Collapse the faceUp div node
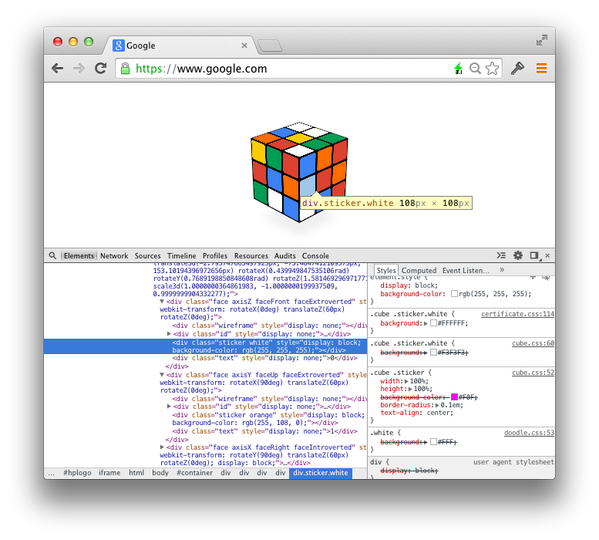This screenshot has height=540, width=599. 162,375
